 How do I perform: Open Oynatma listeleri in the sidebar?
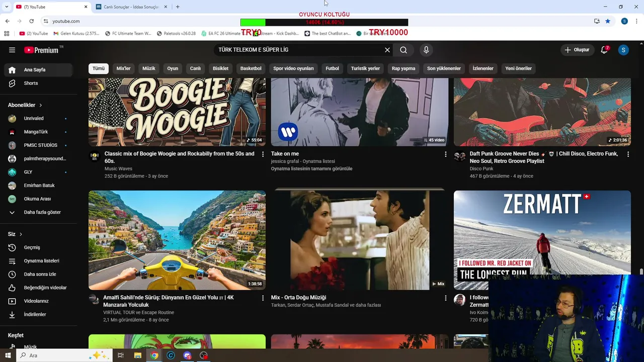pyautogui.click(x=38, y=261)
